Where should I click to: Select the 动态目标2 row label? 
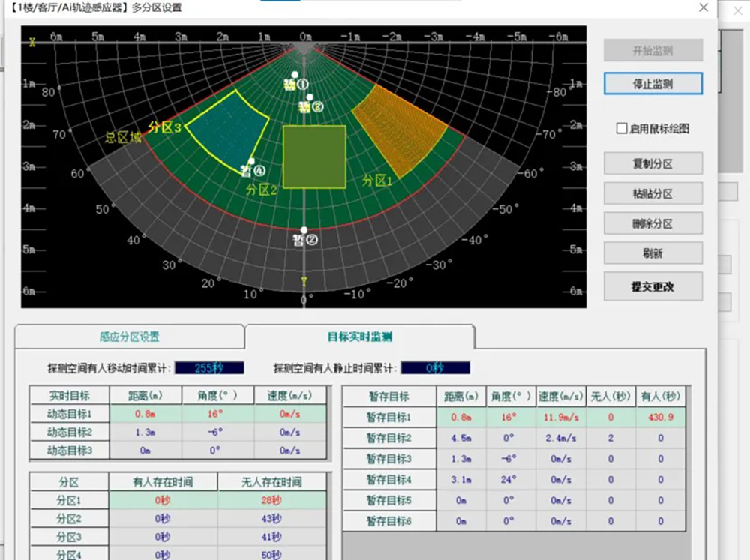[70, 432]
